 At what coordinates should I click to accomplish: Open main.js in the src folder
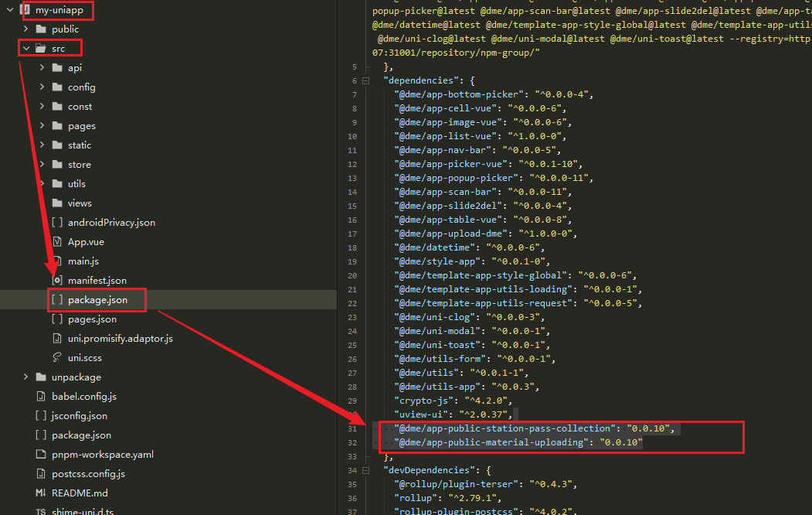83,261
